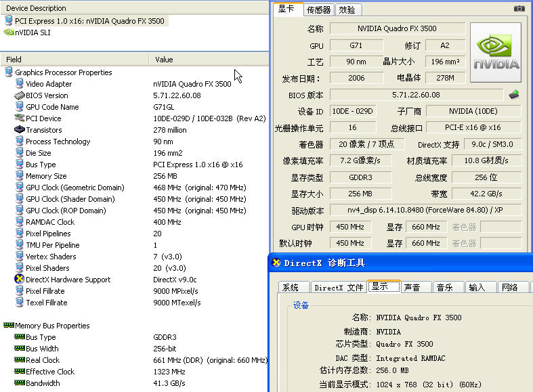Click the 驱动版本 driver version field
Screen dimensions: 533x392
coord(425,210)
